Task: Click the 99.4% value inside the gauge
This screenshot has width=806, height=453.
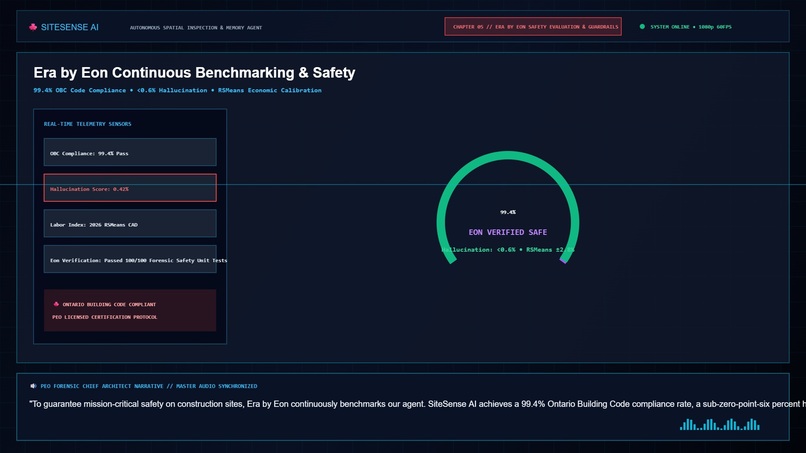Action: (508, 212)
